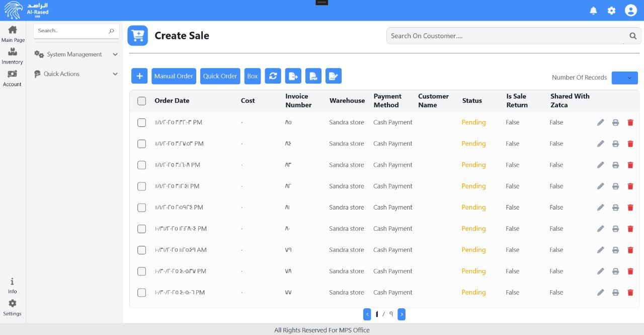Delete the first order in the table
The width and height of the screenshot is (644, 335).
click(x=630, y=122)
